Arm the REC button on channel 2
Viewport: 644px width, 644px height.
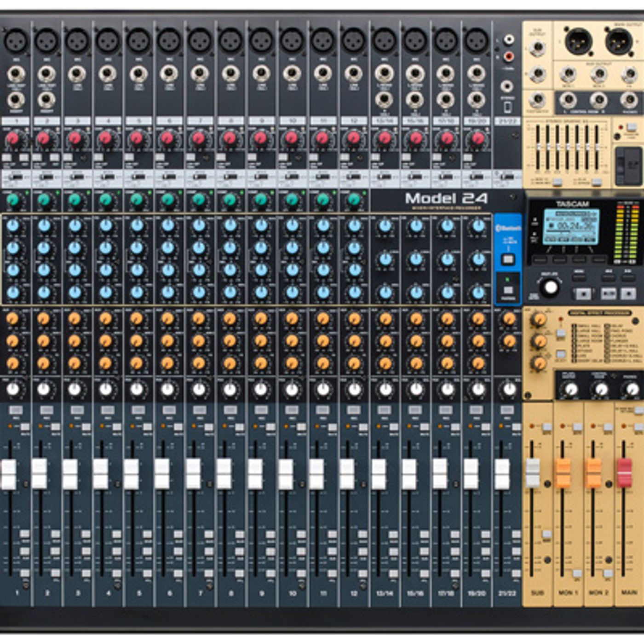(x=46, y=409)
